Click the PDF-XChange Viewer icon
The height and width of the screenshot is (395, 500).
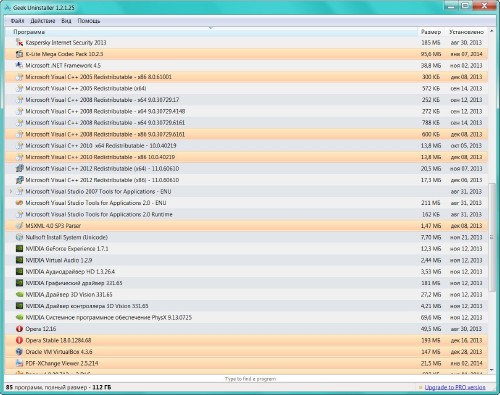pos(19,363)
